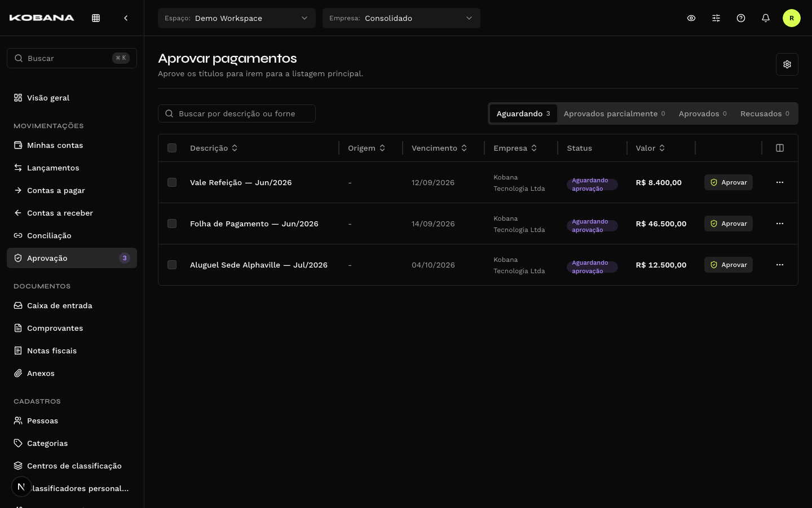Open Conciliação page
Viewport: 812px width, 508px height.
pos(72,235)
